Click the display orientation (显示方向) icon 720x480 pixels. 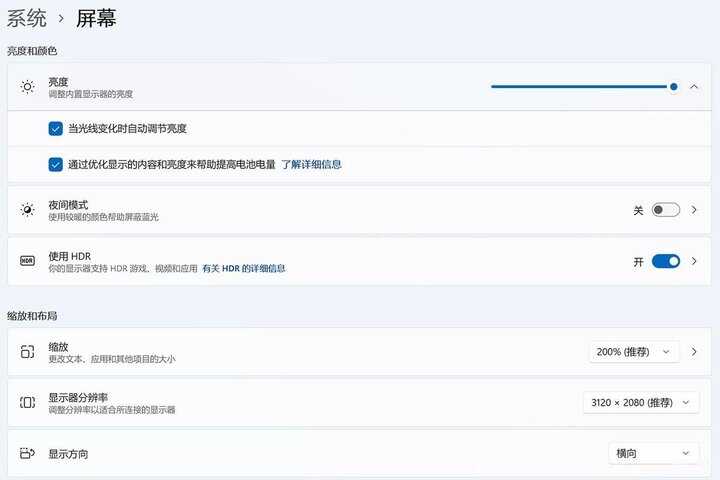pyautogui.click(x=27, y=454)
